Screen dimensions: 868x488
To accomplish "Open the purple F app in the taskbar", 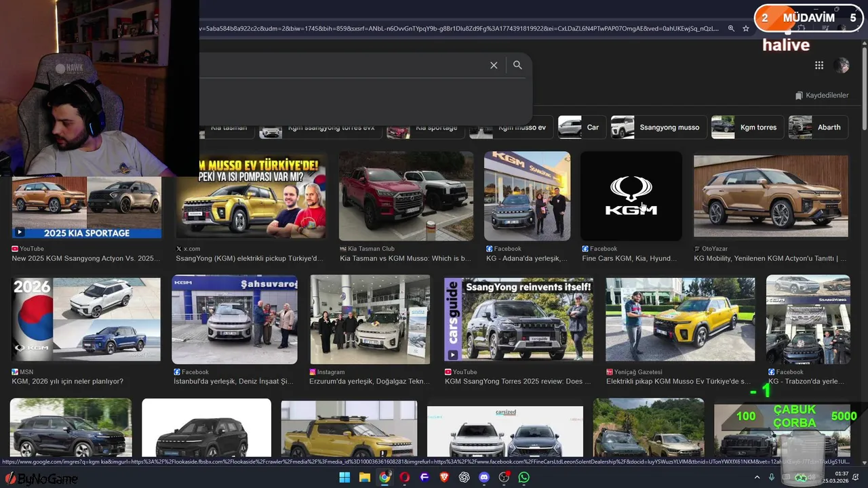I will (425, 477).
